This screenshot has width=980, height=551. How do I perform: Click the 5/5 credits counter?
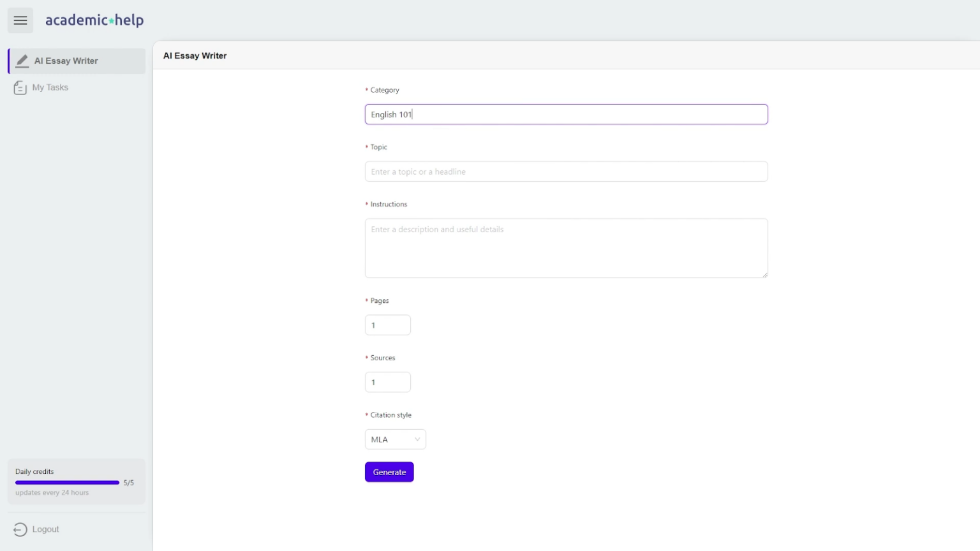pyautogui.click(x=129, y=483)
